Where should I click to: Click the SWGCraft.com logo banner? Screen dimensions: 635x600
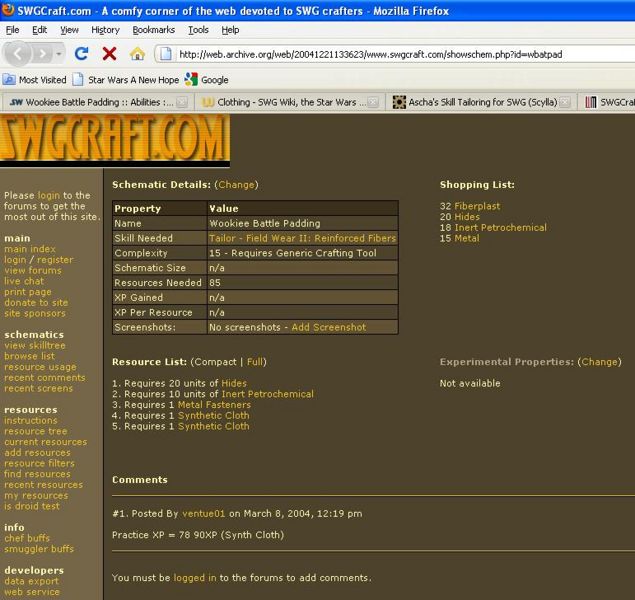[115, 139]
